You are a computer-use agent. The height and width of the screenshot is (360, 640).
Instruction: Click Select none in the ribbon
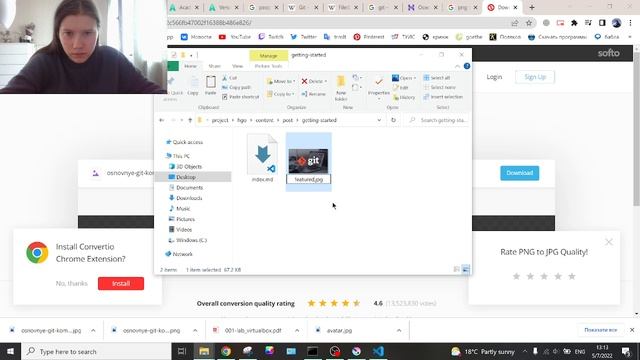tap(439, 87)
